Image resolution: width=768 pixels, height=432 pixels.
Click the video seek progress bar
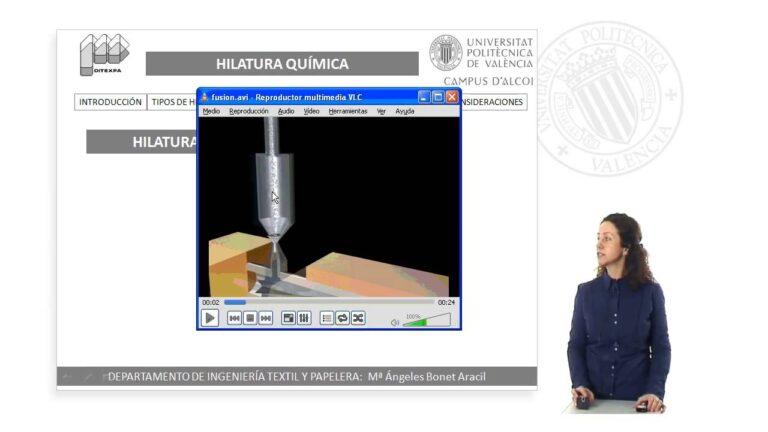(x=330, y=302)
